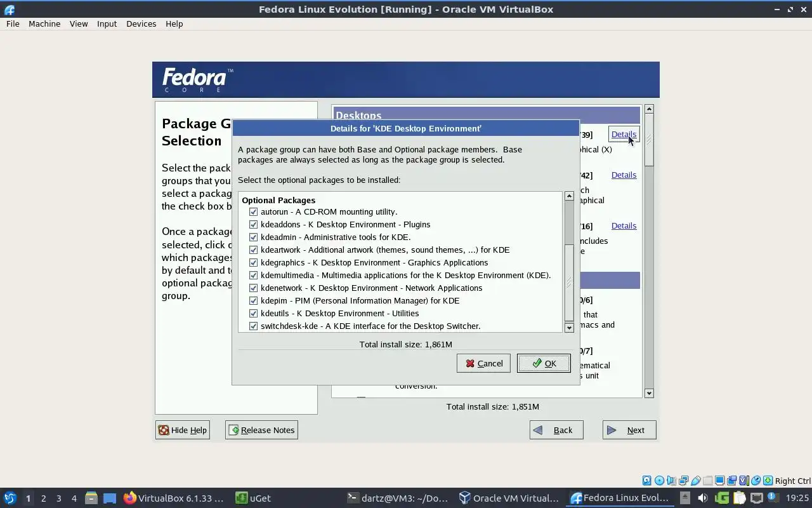
Task: Click the mouse integration icon in status bar
Action: pos(756,481)
